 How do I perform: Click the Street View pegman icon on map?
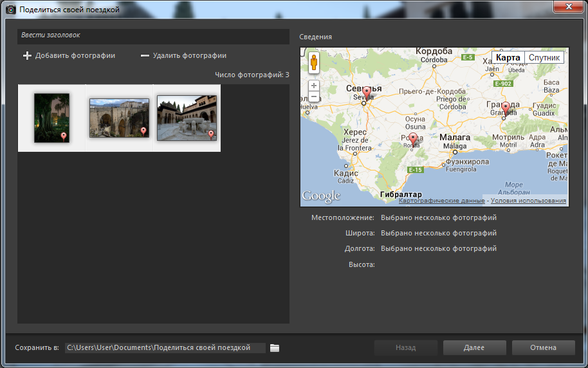coord(314,62)
